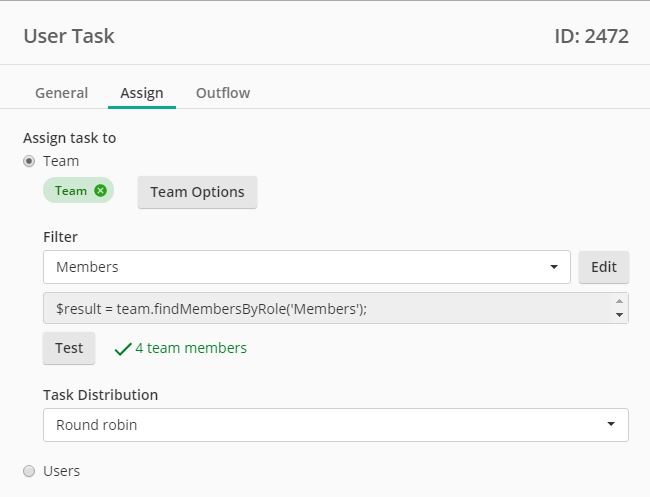Open the Round robin distribution dropdown
The width and height of the screenshot is (650, 497).
tap(336, 425)
